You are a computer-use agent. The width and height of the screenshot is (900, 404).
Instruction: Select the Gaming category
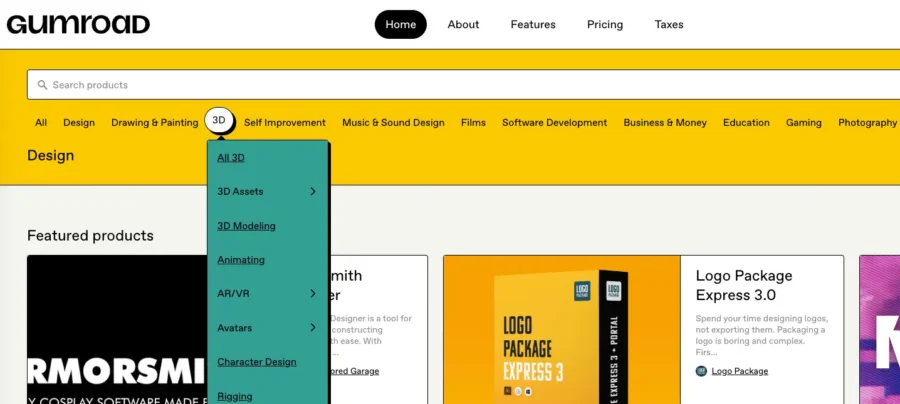click(804, 122)
